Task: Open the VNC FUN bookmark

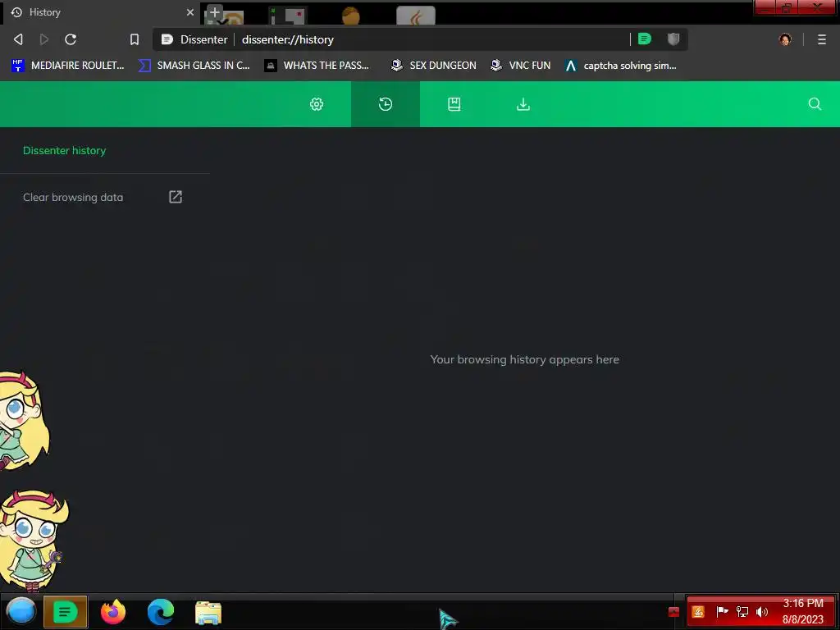Action: coord(521,66)
